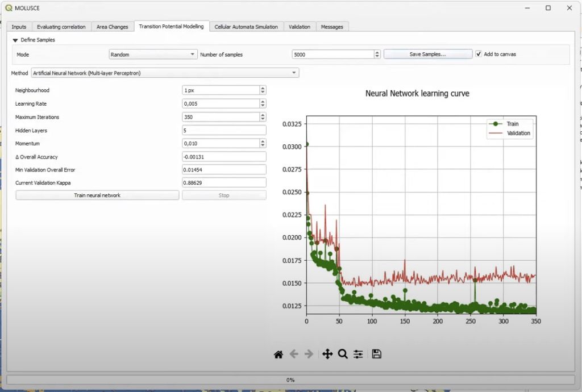Open plot subplot configuration sliders icon
The width and height of the screenshot is (582, 392).
(358, 354)
